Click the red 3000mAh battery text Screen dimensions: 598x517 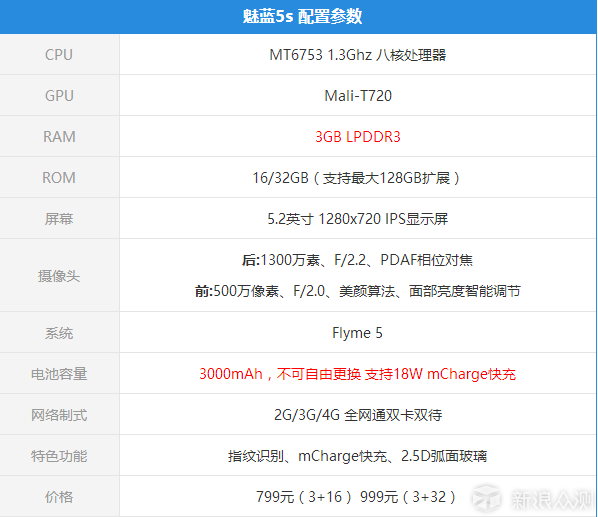point(357,374)
